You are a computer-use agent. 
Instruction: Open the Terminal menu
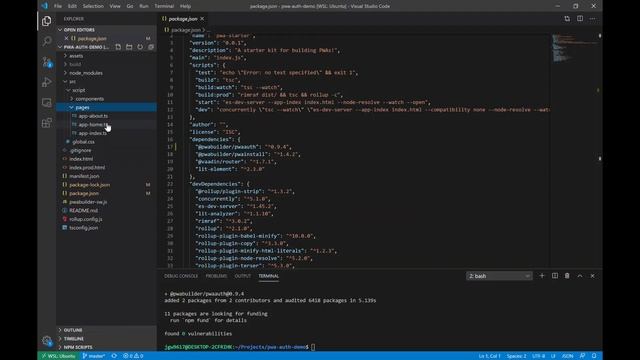pyautogui.click(x=164, y=6)
